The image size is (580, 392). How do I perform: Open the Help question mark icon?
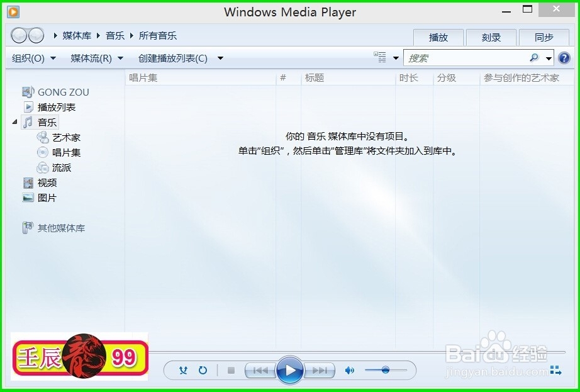564,58
